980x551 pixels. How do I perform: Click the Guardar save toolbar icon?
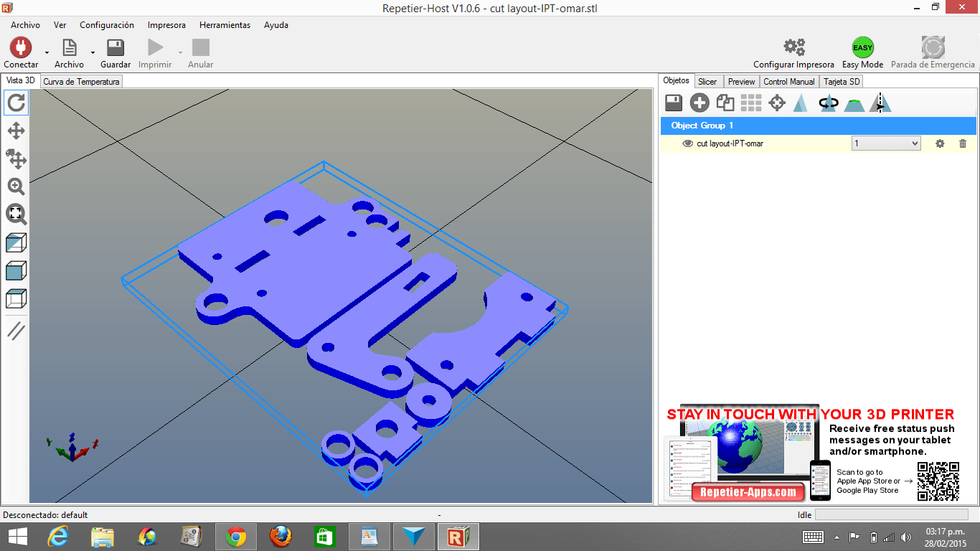click(x=115, y=47)
